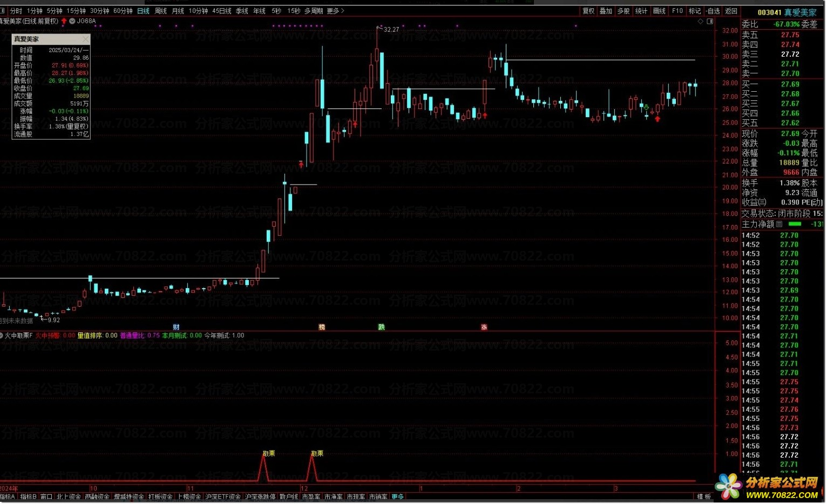This screenshot has width=827, height=504.
Task: Expand 更多 in the bottom indicator tabs
Action: point(398,496)
